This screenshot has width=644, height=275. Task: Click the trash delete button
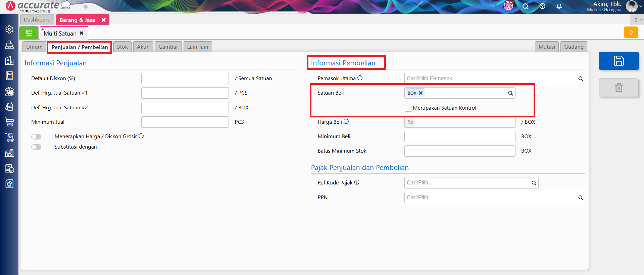618,88
